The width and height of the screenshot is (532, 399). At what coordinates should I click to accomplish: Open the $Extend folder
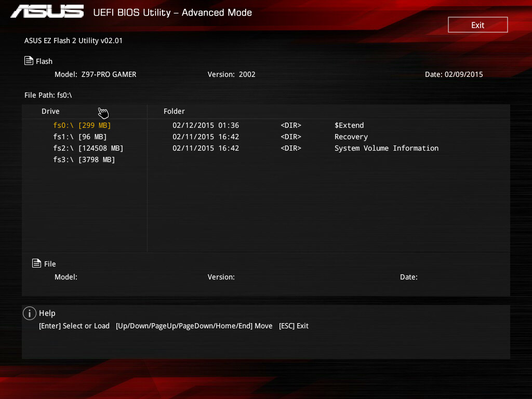click(349, 125)
